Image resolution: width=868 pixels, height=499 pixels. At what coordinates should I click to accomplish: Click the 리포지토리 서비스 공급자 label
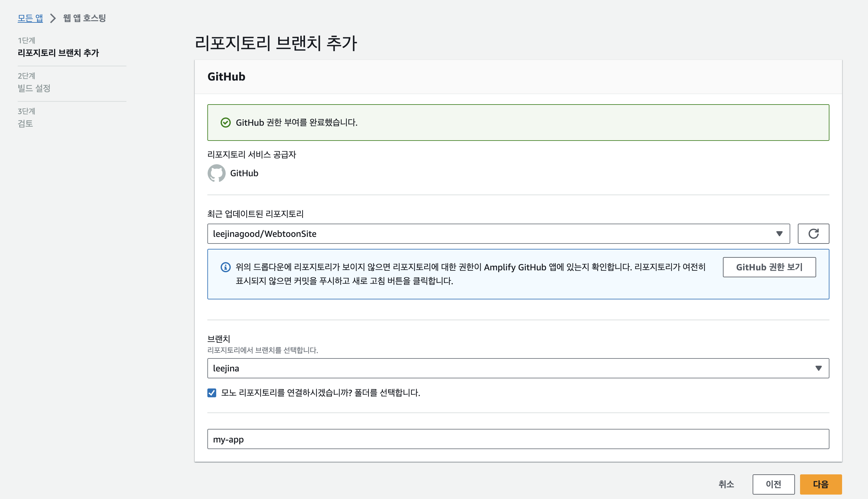252,154
